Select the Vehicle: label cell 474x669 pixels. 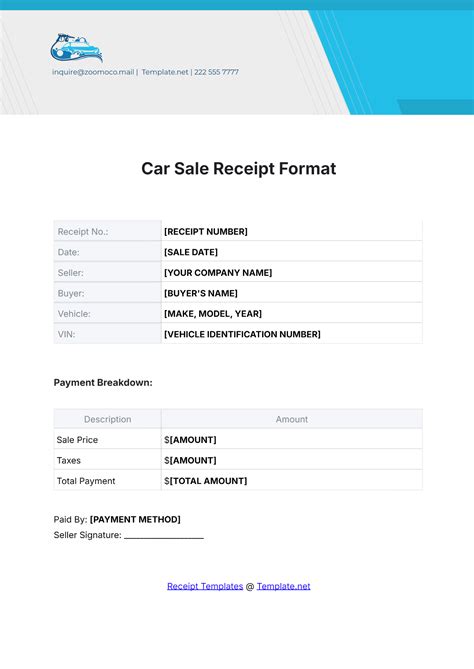coord(108,313)
